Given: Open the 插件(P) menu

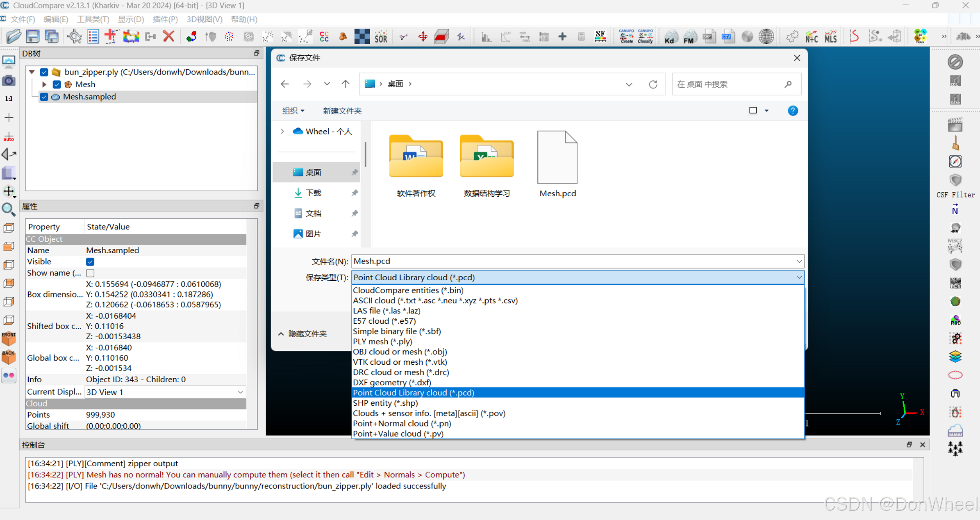Looking at the screenshot, I should pyautogui.click(x=165, y=19).
